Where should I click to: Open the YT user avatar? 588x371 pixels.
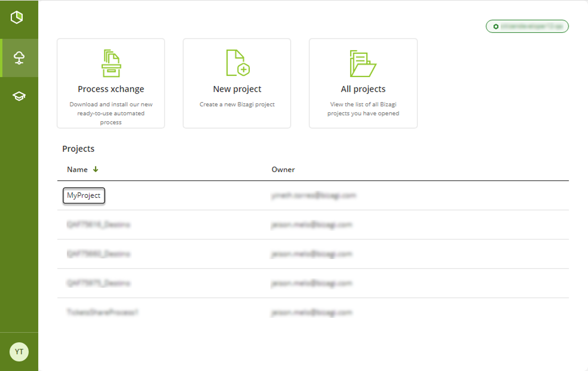19,352
